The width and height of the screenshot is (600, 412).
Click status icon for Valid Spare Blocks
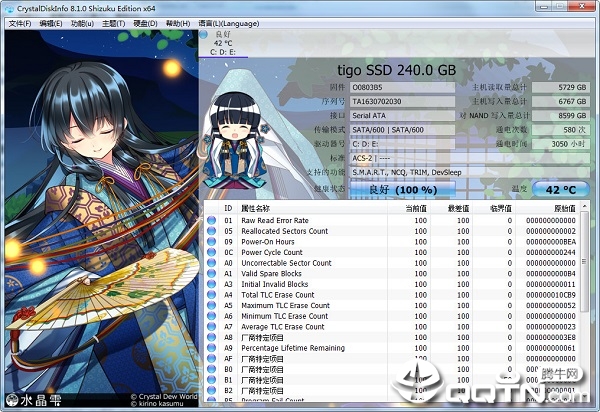click(x=211, y=274)
